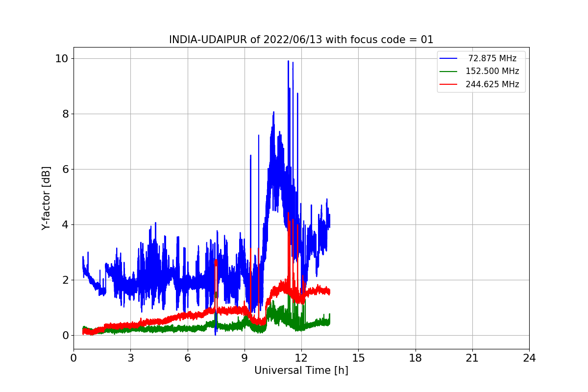
Task: Click the blue legend line sample
Action: click(448, 58)
